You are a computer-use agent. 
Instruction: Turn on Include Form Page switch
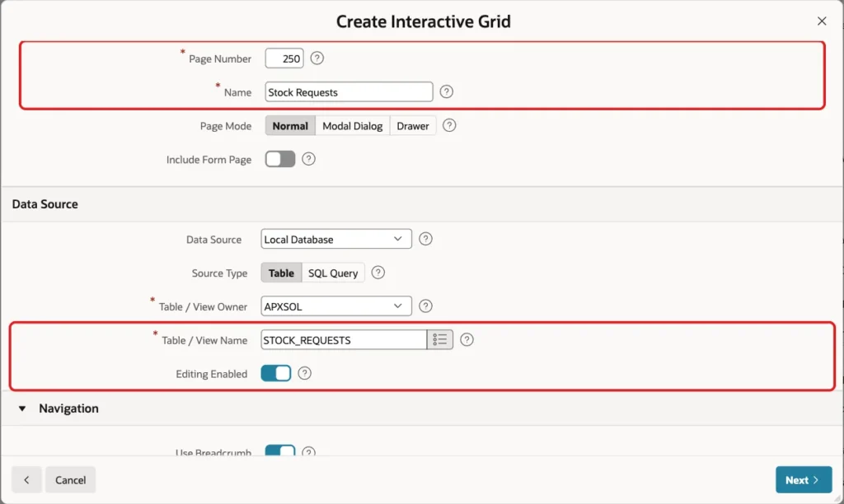280,159
